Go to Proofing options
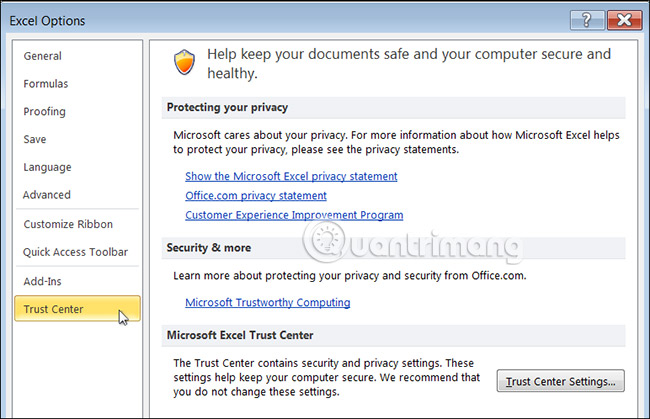Screen dimensions: 650x419 click(45, 112)
